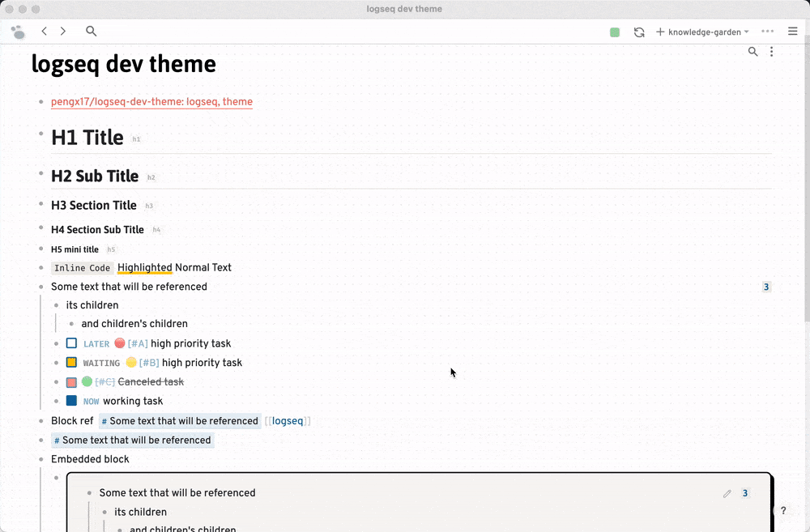Open the standalone block reference line
This screenshot has height=532, width=810.
(x=133, y=440)
